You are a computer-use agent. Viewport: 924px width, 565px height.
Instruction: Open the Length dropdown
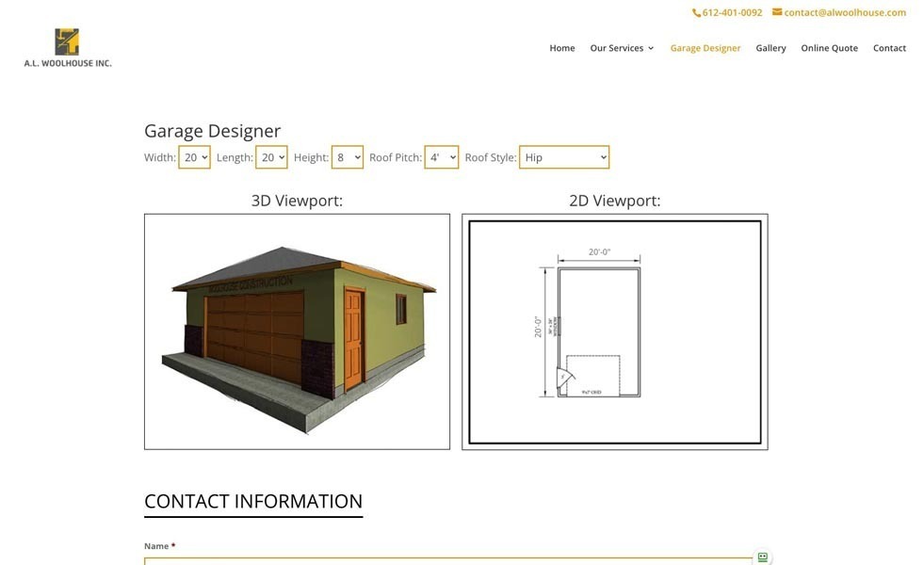point(271,157)
